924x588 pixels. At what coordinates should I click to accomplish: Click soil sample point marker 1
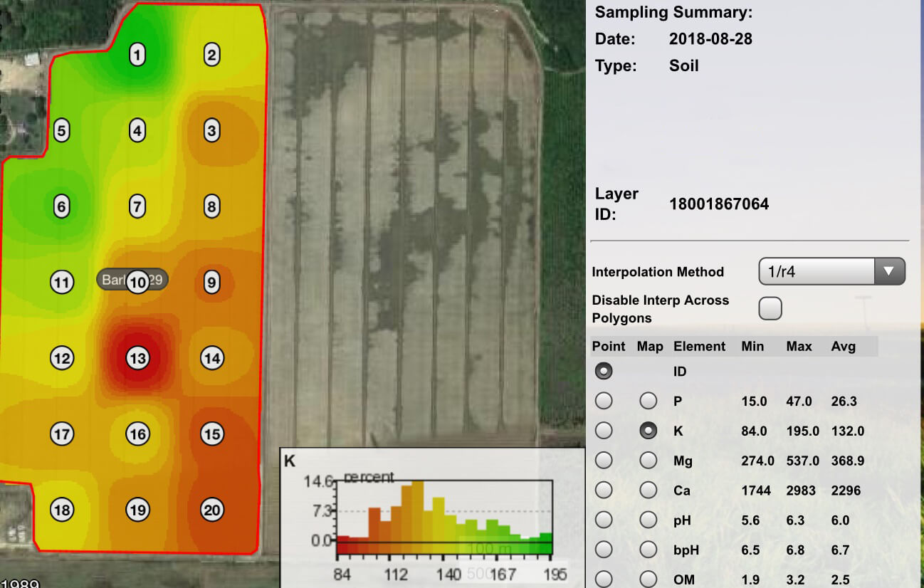point(137,55)
